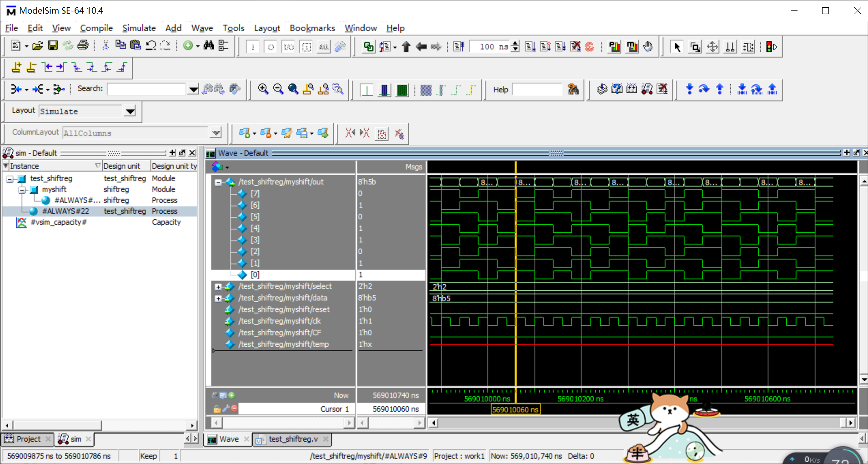Click the Break simulation hand icon
This screenshot has width=868, height=464.
[648, 46]
